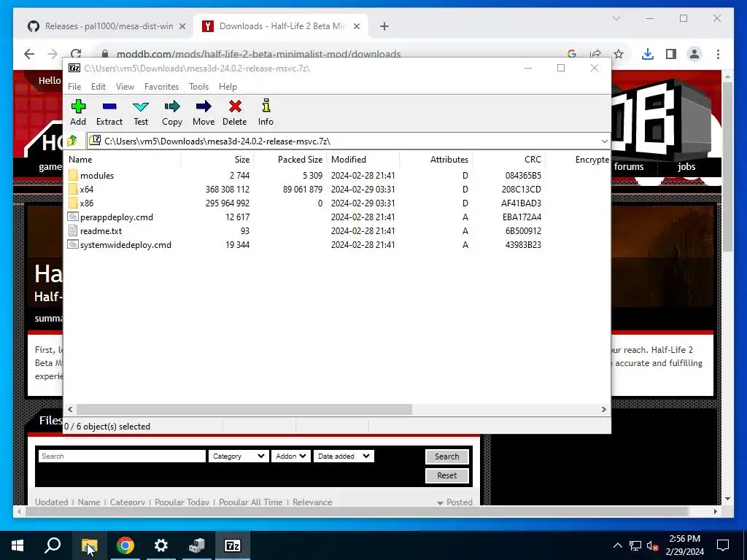Open Windows Start menu
The width and height of the screenshot is (747, 560).
pyautogui.click(x=18, y=545)
